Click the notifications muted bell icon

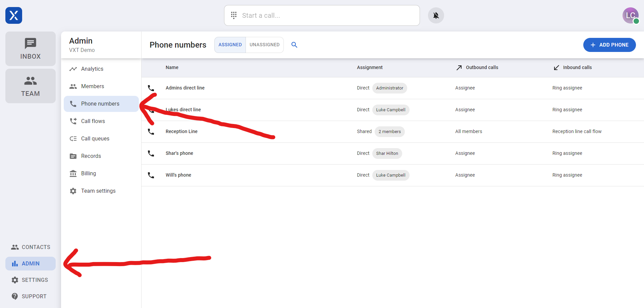[435, 15]
